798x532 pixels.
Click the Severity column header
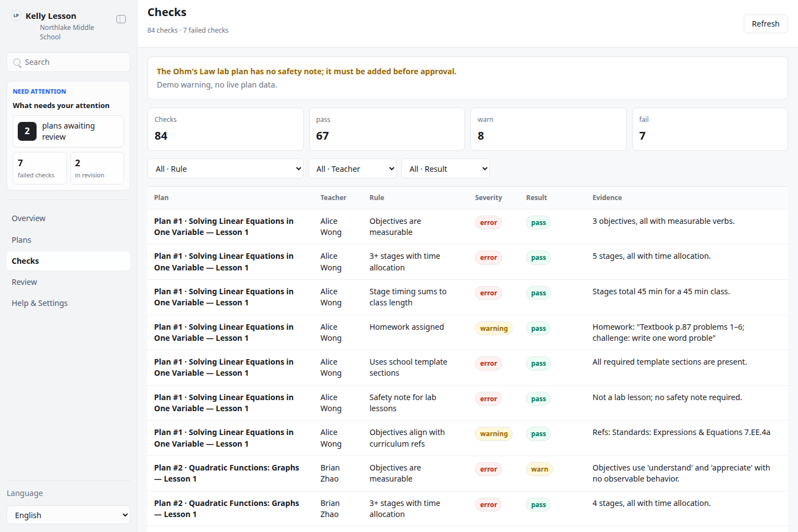(488, 198)
